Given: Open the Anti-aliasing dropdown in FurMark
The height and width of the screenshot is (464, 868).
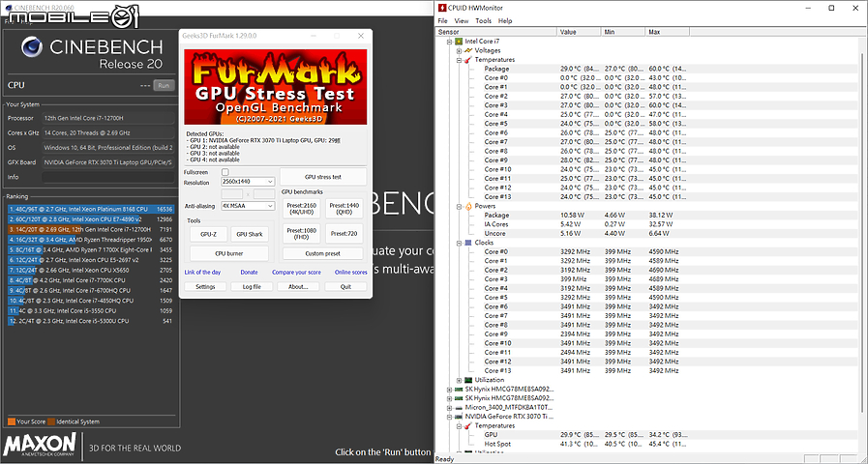Looking at the screenshot, I should [248, 206].
